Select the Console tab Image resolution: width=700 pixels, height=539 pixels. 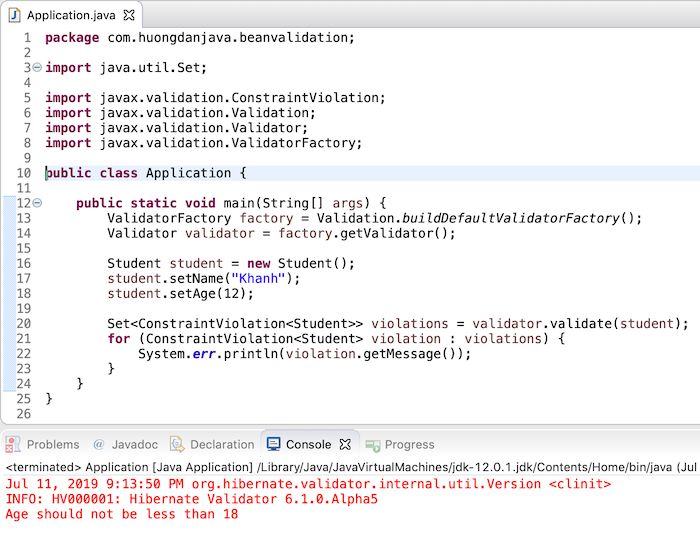(x=308, y=444)
